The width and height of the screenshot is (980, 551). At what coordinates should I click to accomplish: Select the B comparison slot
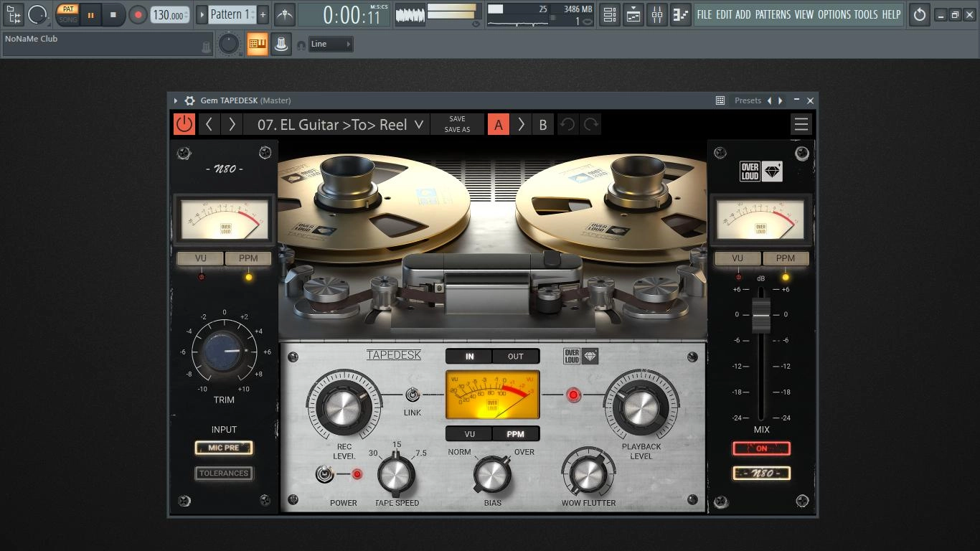543,124
